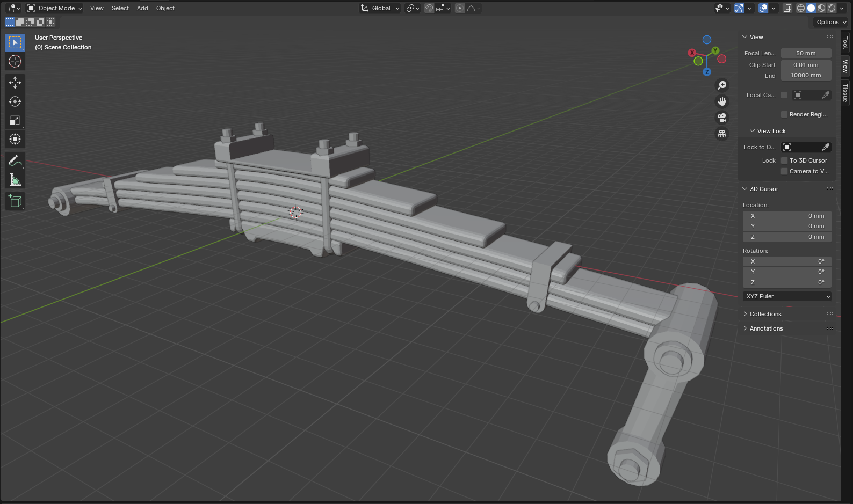
Task: Click the Focal Length field
Action: click(x=806, y=53)
